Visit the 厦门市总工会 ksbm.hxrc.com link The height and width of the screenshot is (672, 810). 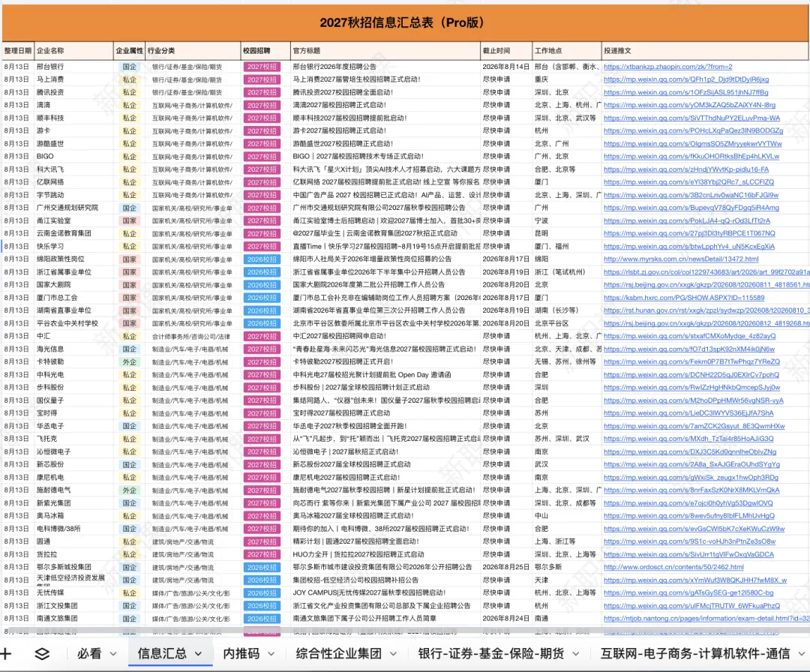pos(684,298)
